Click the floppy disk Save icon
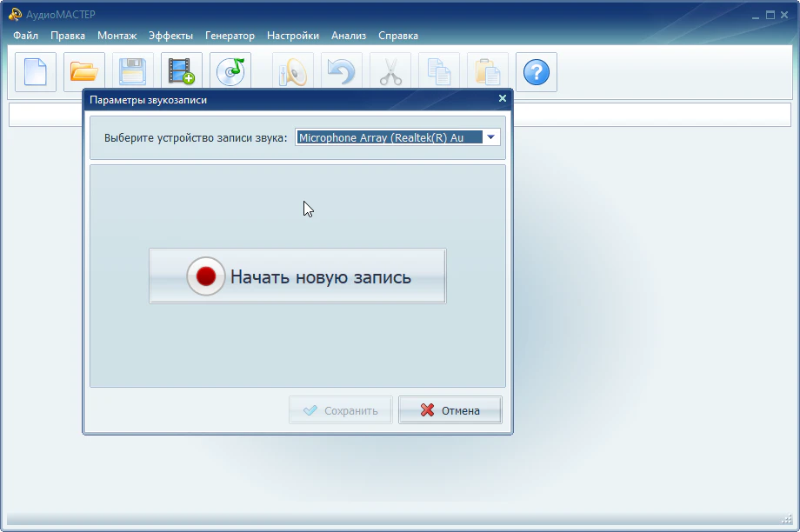800x532 pixels. point(133,72)
